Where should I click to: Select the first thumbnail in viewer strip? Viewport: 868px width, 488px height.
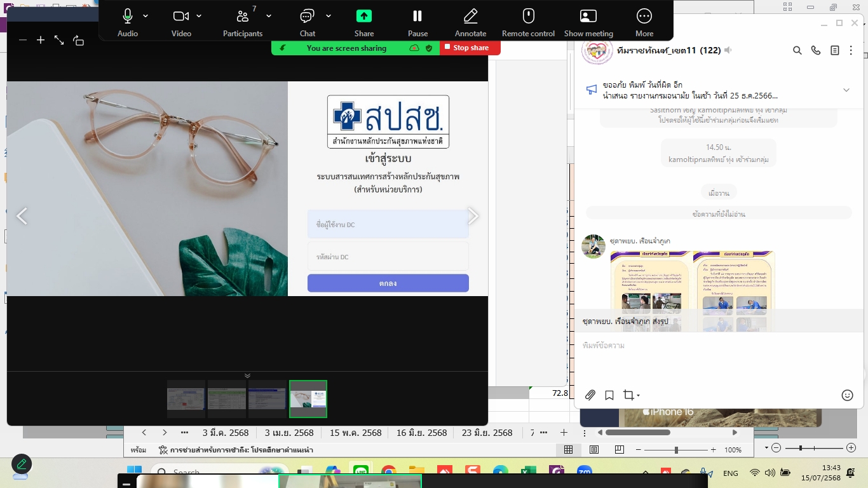(186, 399)
